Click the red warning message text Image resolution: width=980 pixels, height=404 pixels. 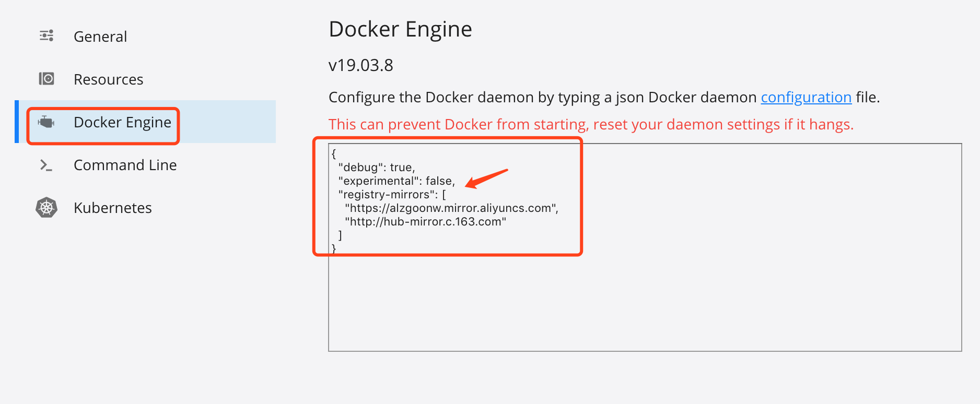coord(590,124)
